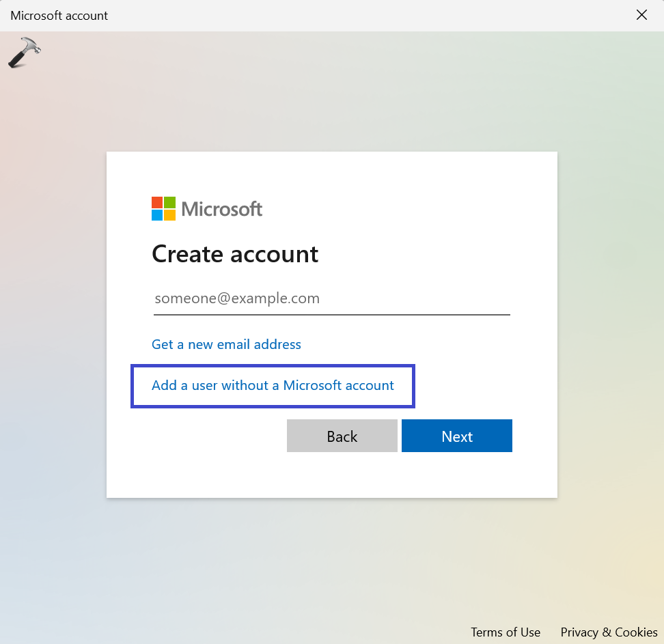Click the hammer icon in top-left corner
The image size is (664, 644).
coord(25,53)
